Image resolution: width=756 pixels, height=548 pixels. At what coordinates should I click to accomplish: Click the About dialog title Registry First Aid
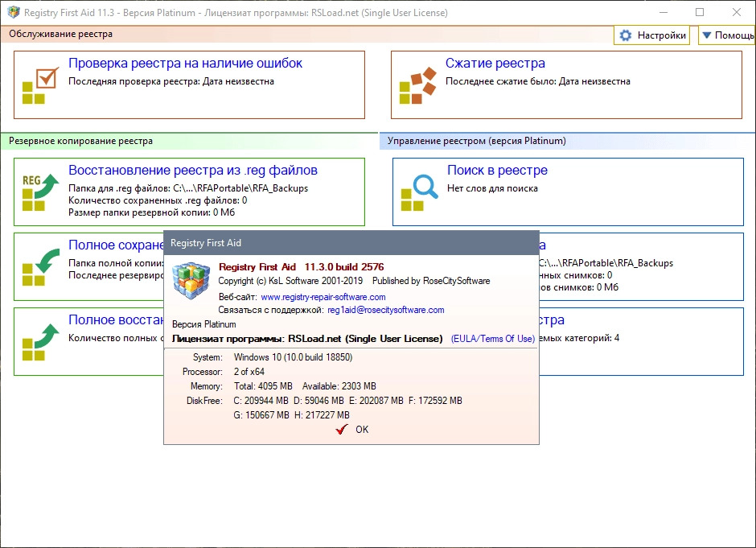click(206, 243)
